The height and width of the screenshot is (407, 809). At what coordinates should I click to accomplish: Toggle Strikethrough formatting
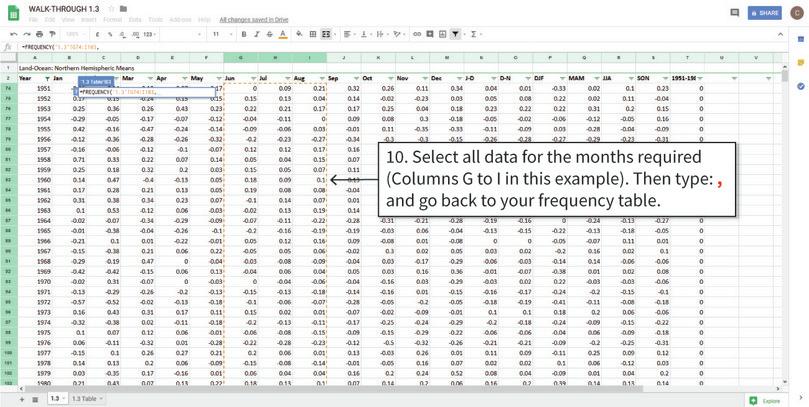click(269, 34)
